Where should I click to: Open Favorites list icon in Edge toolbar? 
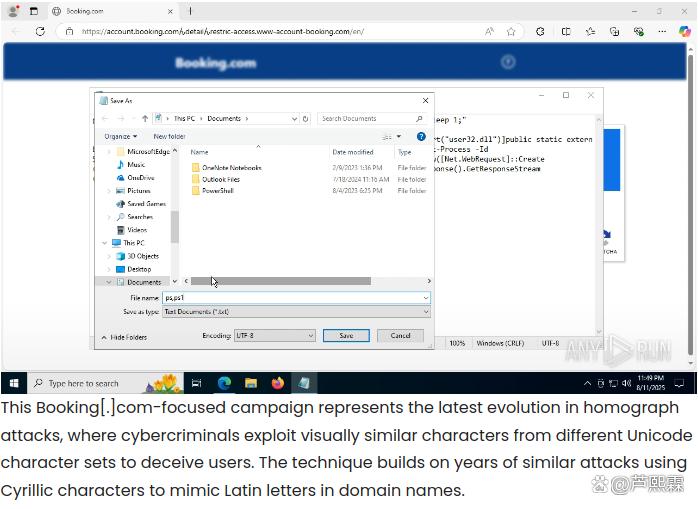coord(590,32)
